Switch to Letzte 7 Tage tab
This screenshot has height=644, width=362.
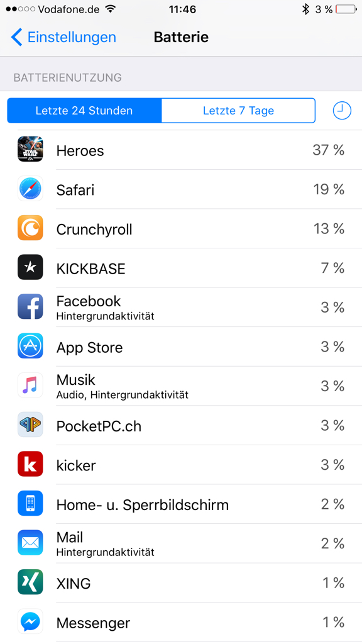coord(238,111)
